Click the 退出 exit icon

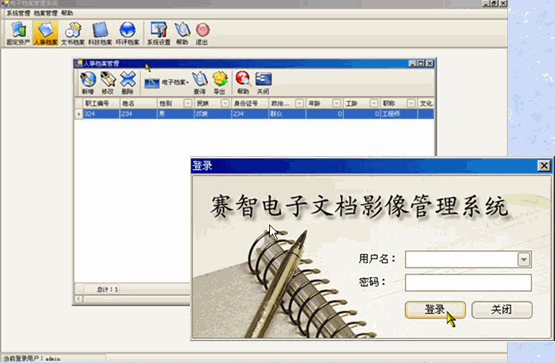[x=202, y=34]
